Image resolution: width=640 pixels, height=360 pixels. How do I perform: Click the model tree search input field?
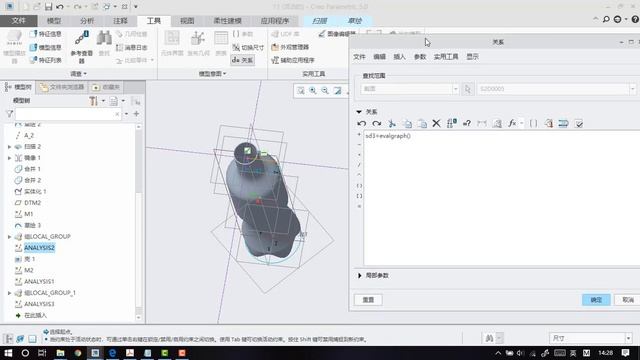click(x=68, y=114)
